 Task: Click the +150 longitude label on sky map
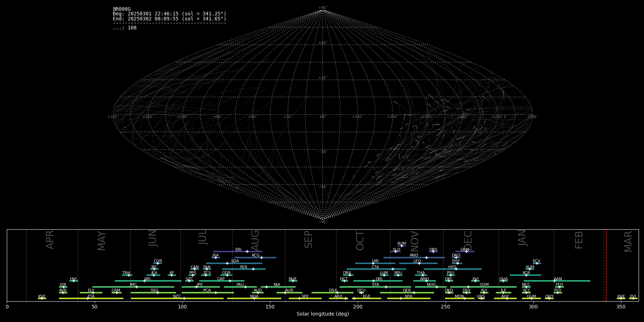(x=147, y=117)
